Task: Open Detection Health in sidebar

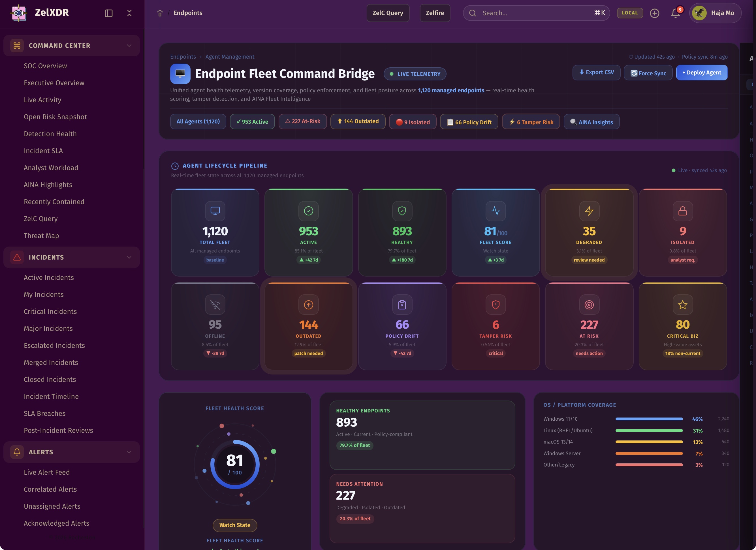Action: pos(50,134)
